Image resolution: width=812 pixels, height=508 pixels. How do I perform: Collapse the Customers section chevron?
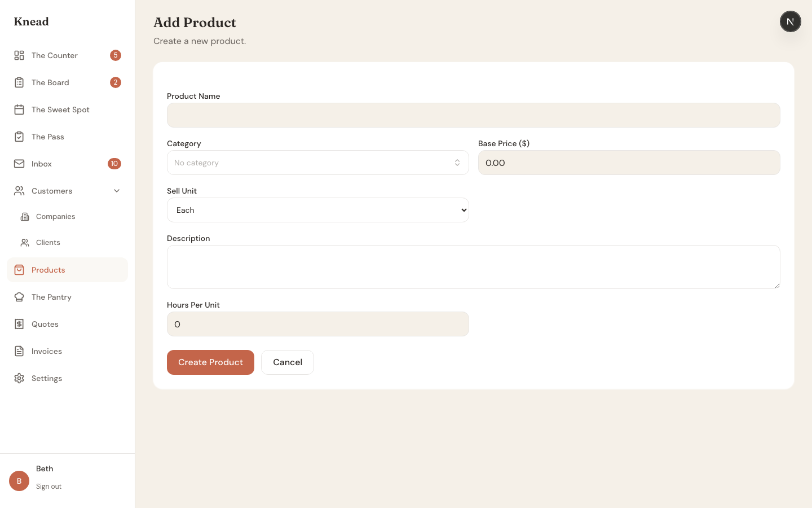(117, 191)
